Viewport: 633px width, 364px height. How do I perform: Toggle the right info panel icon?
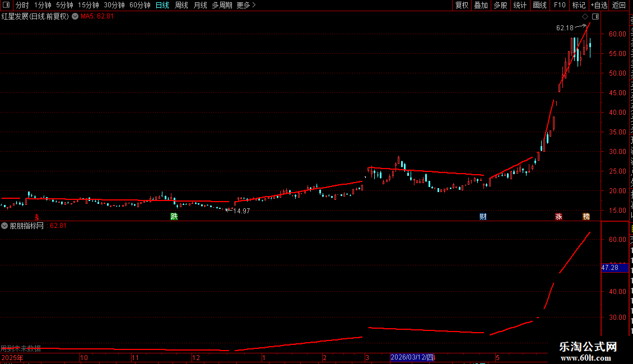pos(595,17)
